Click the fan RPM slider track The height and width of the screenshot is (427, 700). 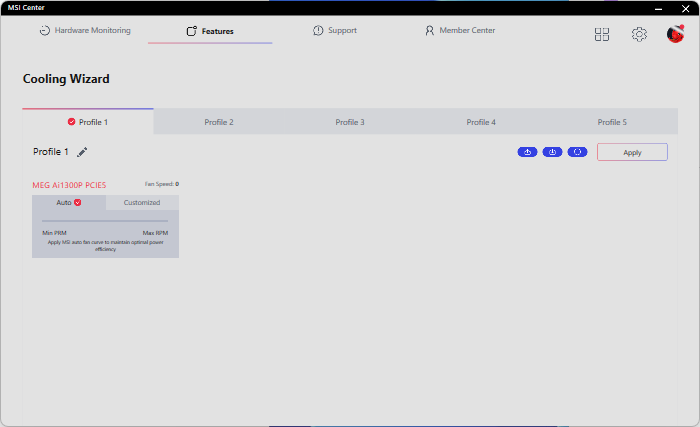click(x=105, y=221)
